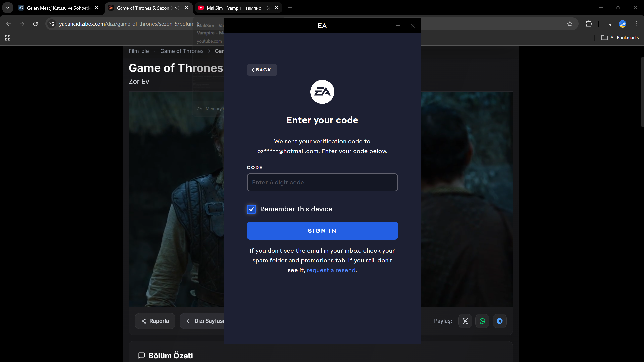The image size is (644, 362).
Task: Click the round EA logo
Action: [322, 92]
